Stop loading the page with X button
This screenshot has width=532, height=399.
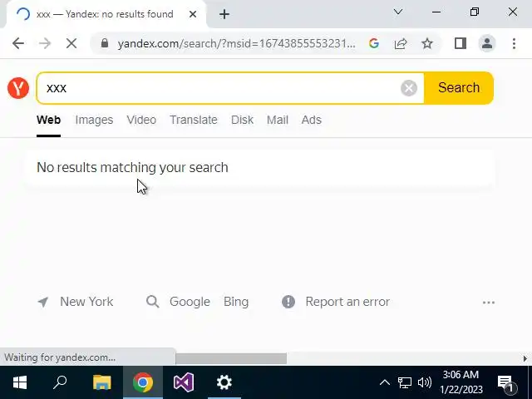pos(71,43)
